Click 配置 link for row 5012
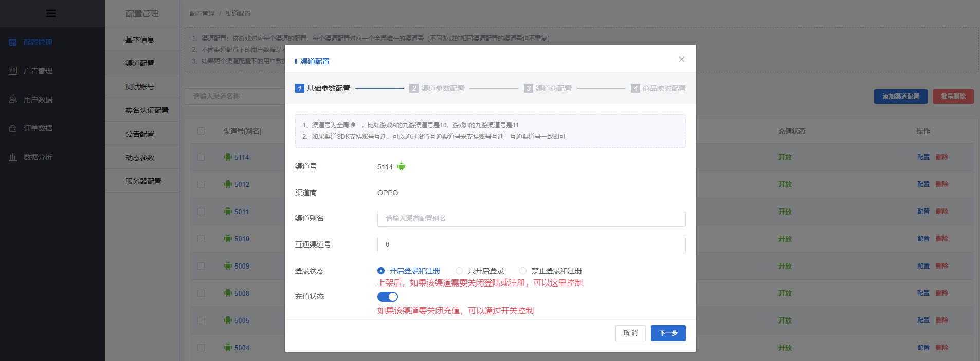The height and width of the screenshot is (361, 980). click(923, 184)
